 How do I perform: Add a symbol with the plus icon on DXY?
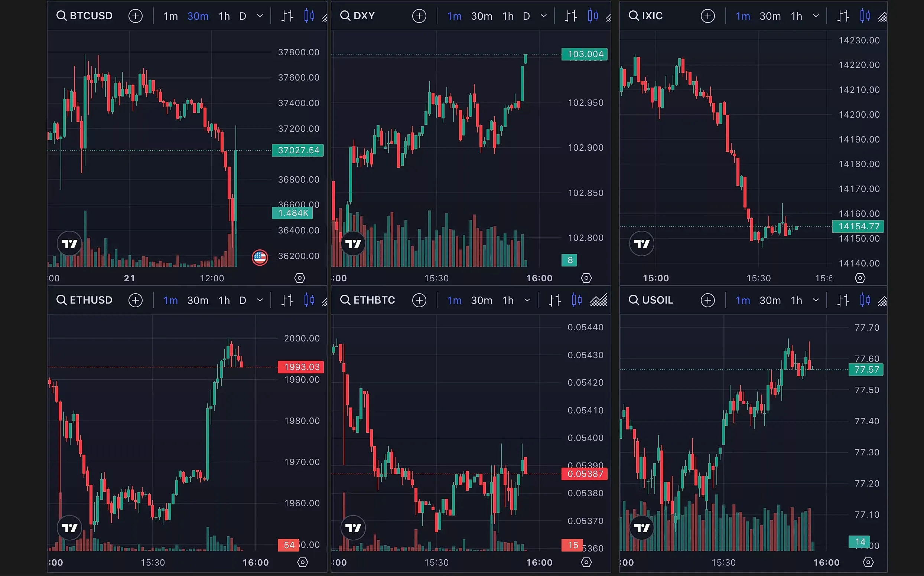point(419,16)
